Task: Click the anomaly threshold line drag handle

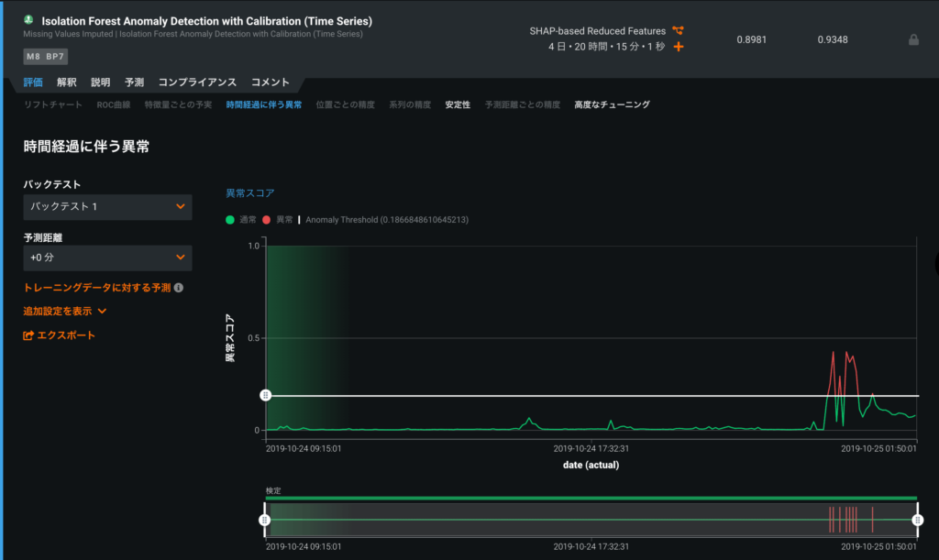Action: pyautogui.click(x=265, y=395)
